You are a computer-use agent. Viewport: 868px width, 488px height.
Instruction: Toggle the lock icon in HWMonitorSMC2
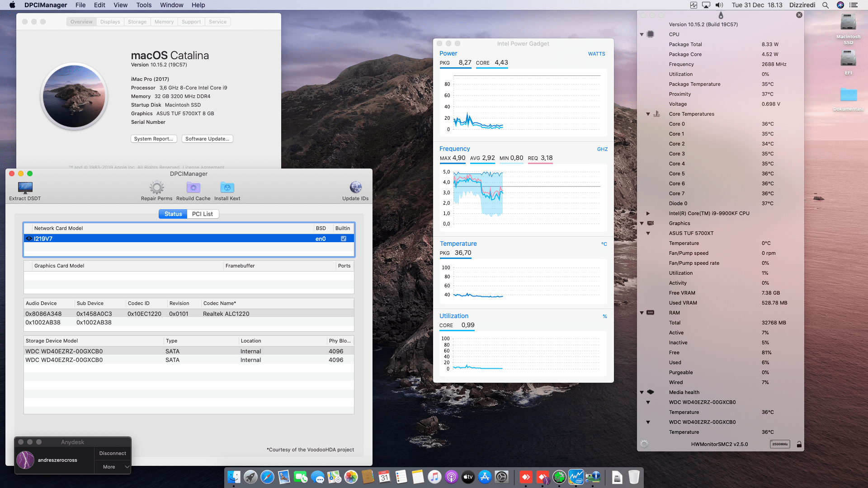pos(799,444)
